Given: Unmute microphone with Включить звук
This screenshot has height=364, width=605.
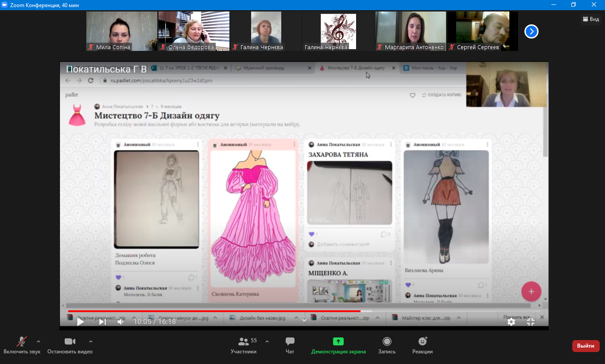Looking at the screenshot, I should (x=21, y=341).
